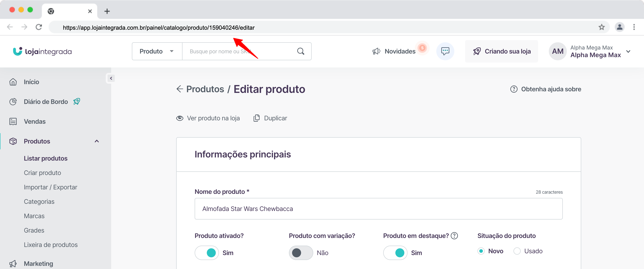Screen dimensions: 644x269
Task: Select the Usado radio button
Action: (517, 251)
